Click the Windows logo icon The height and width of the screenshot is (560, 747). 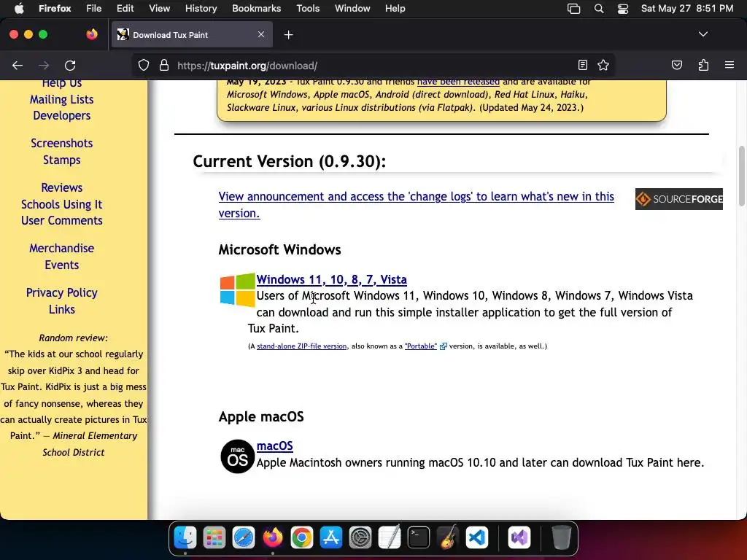pos(237,289)
